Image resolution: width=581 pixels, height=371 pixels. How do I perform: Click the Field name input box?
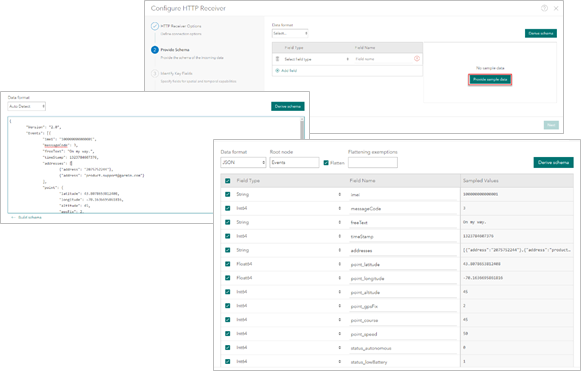pyautogui.click(x=383, y=59)
